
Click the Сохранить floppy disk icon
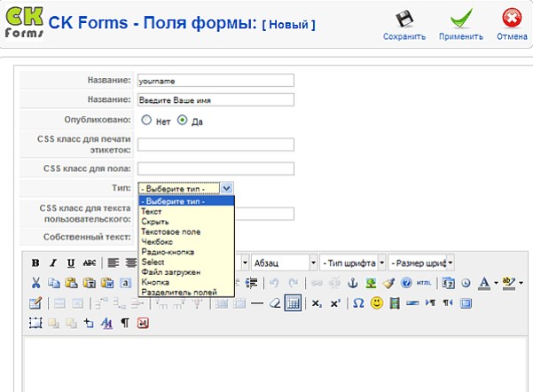(404, 19)
